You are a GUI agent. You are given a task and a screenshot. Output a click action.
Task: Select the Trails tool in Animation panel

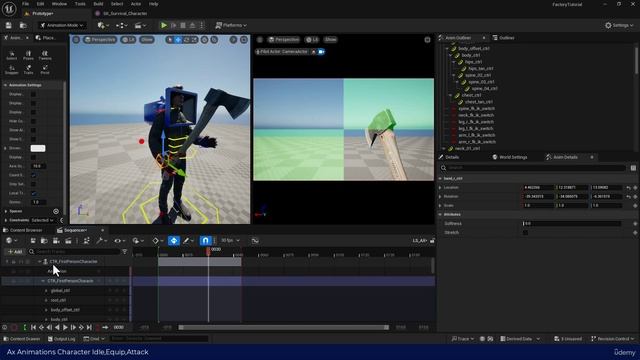[x=28, y=70]
